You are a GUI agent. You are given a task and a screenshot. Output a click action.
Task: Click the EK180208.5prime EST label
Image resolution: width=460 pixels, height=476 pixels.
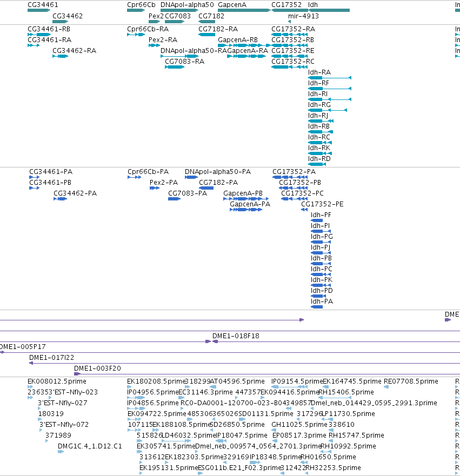click(156, 381)
